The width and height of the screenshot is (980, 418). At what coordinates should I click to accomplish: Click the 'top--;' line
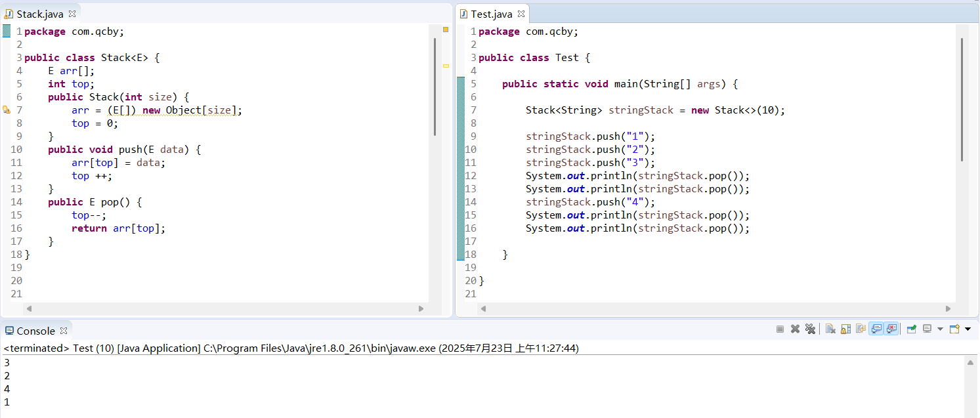pyautogui.click(x=89, y=215)
